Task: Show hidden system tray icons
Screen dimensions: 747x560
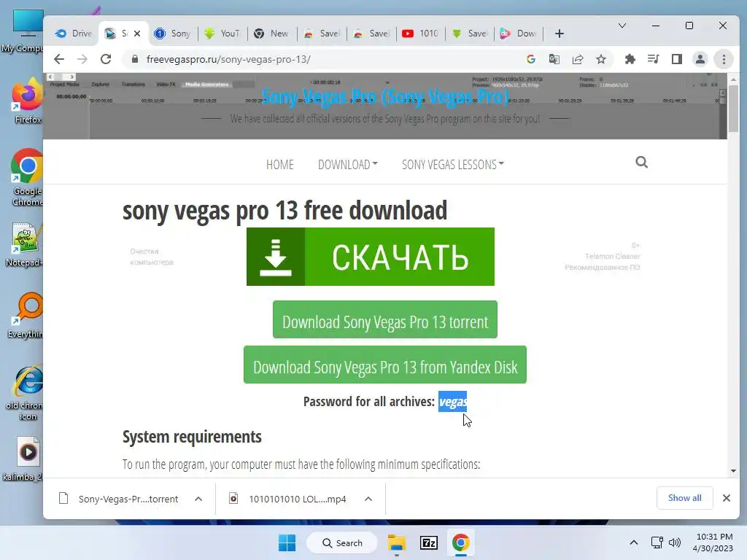Action: [634, 542]
